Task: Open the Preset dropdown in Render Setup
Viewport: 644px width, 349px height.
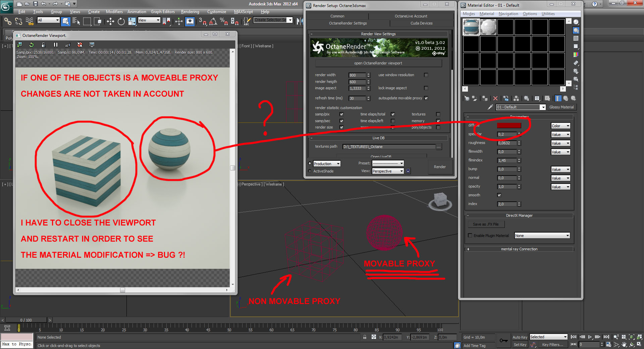Action: [388, 163]
